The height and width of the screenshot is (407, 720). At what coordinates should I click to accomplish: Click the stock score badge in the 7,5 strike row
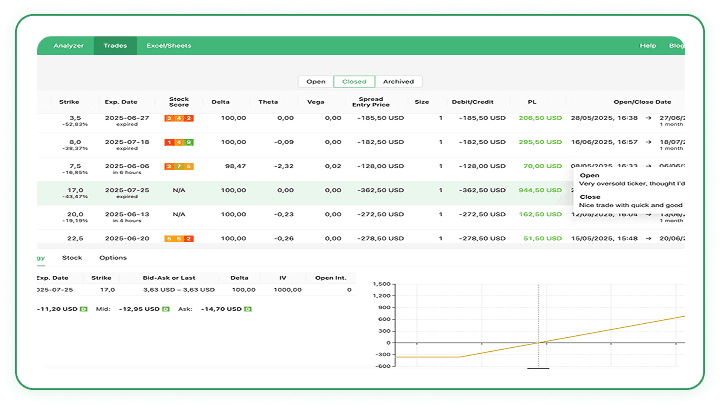tap(179, 166)
